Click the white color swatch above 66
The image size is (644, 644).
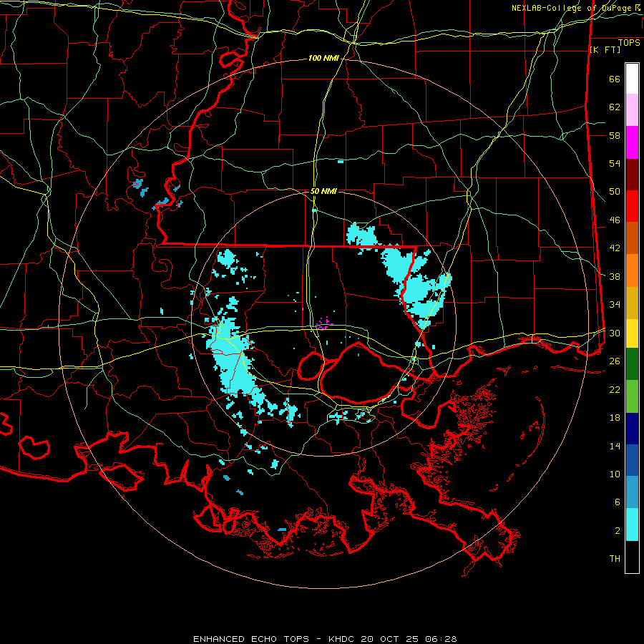632,79
